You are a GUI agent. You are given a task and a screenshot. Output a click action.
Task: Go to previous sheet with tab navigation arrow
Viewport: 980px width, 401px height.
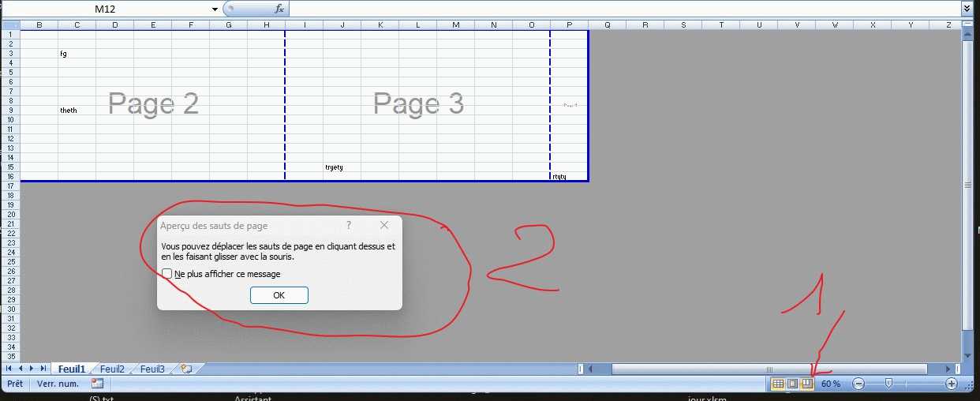(21, 369)
